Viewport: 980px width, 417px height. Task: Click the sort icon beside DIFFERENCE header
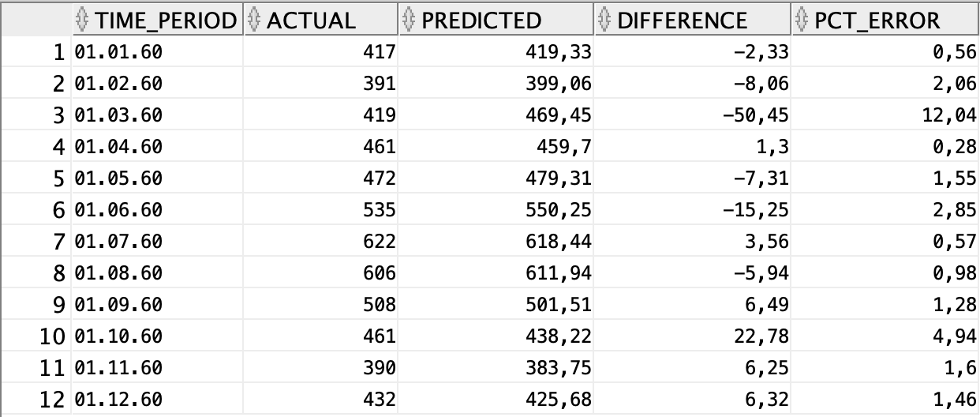(604, 20)
